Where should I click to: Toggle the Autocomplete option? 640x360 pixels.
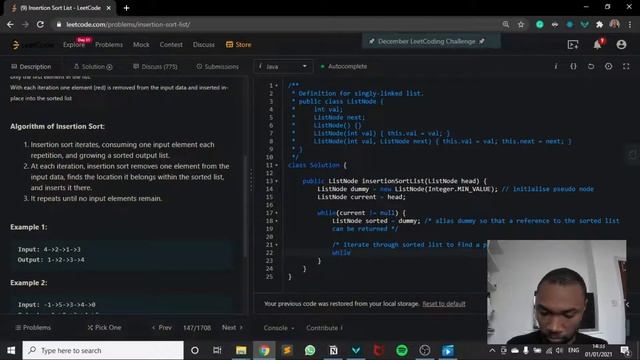click(x=344, y=66)
